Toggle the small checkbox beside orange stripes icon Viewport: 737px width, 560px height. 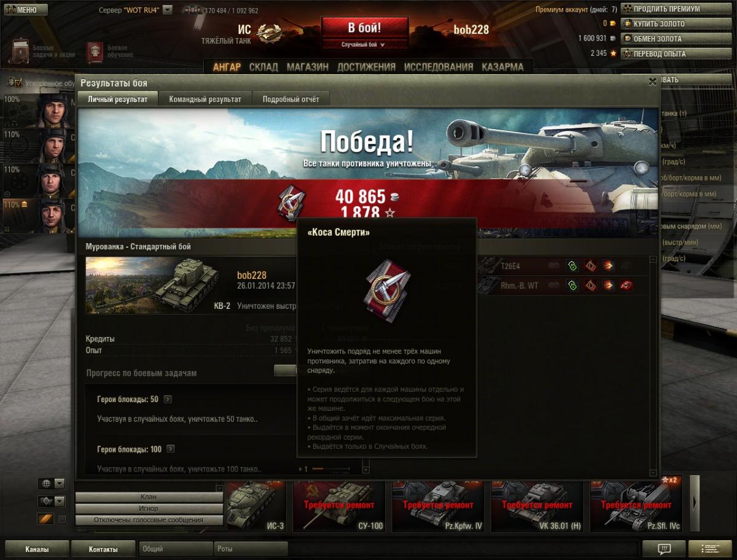tap(62, 519)
